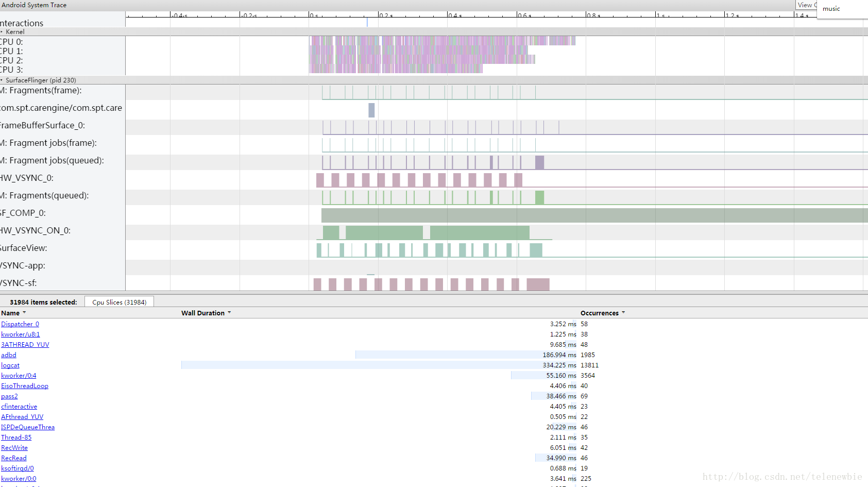
Task: Select the FrameBufferSurface_0 track label
Action: tap(42, 125)
